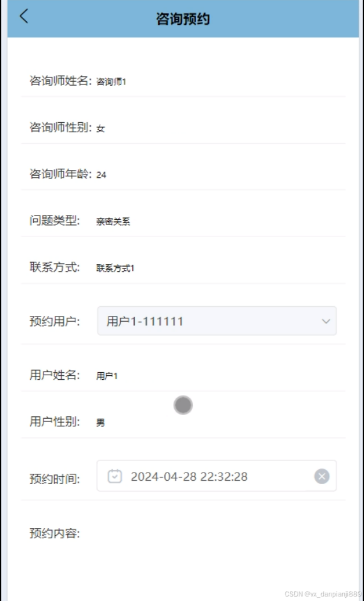Screen dimensions: 364x601
Task: Click the 预约内容 label
Action: [55, 533]
